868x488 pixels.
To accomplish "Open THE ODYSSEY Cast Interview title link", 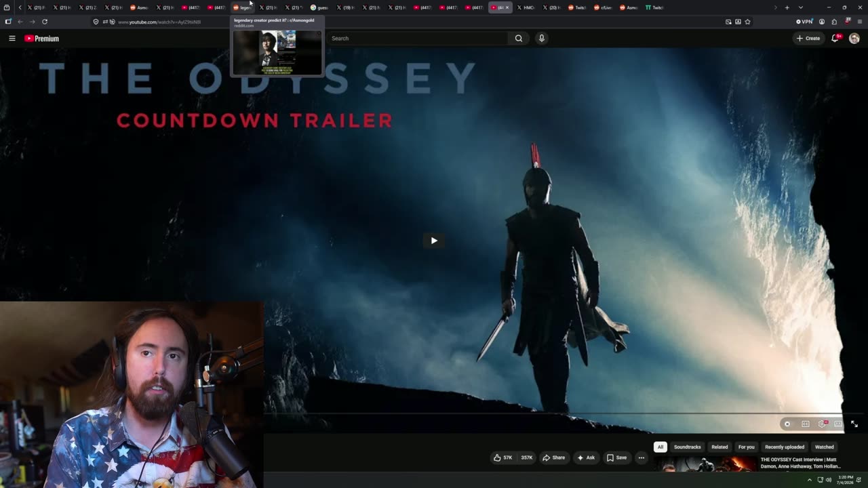I will pos(800,463).
